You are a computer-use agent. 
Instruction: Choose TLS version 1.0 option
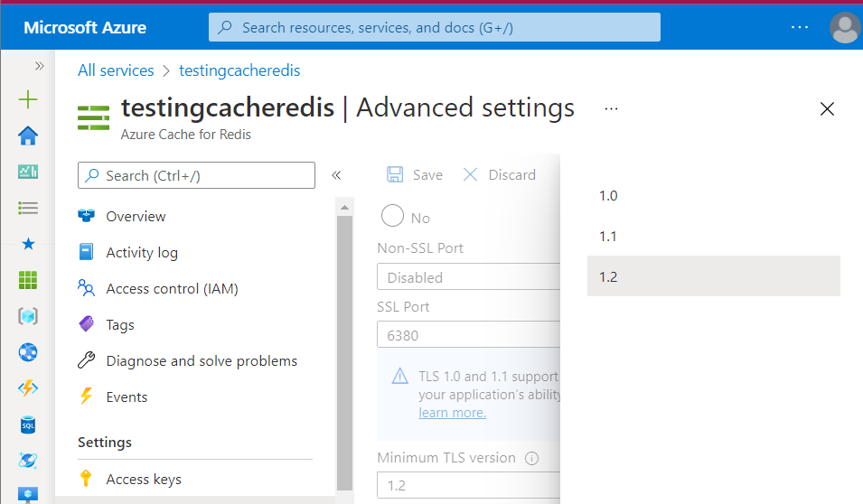(x=608, y=196)
